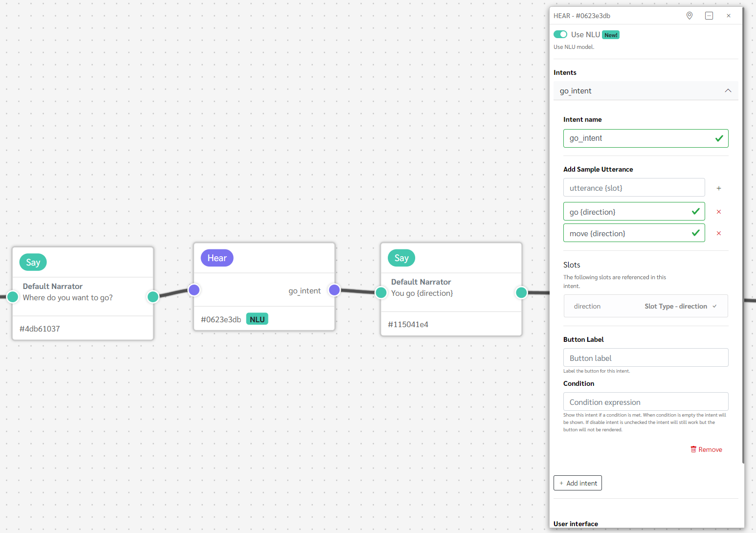Click the Button label input field
The width and height of the screenshot is (756, 533).
pyautogui.click(x=645, y=358)
